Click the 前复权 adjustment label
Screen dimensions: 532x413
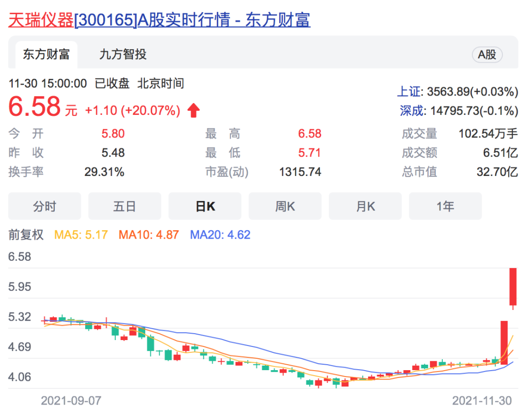tap(26, 235)
